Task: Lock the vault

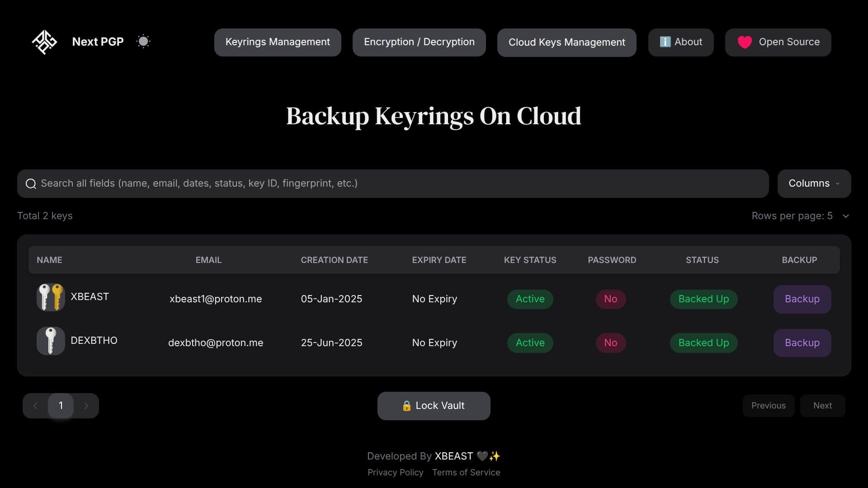Action: (x=434, y=406)
